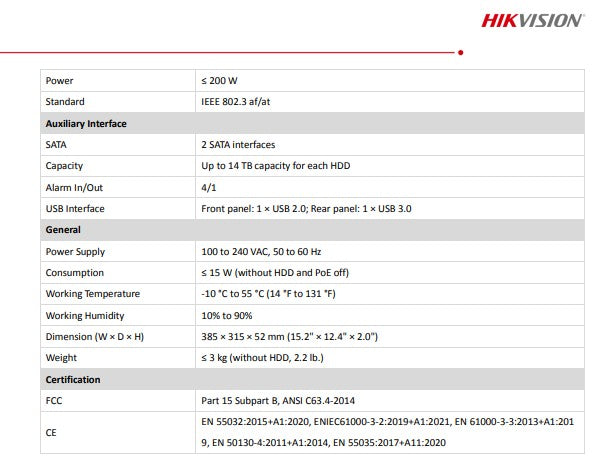Select '2 SATA interfaces' value
596x471 pixels.
(238, 145)
